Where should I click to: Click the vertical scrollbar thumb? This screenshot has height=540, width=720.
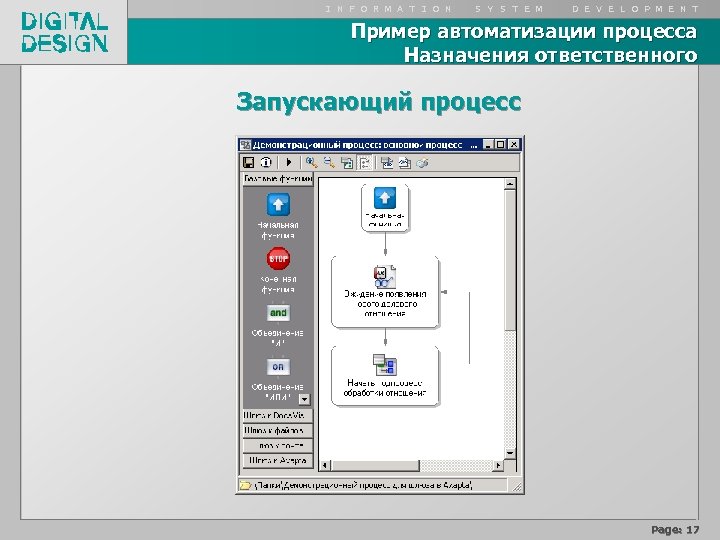(x=510, y=260)
